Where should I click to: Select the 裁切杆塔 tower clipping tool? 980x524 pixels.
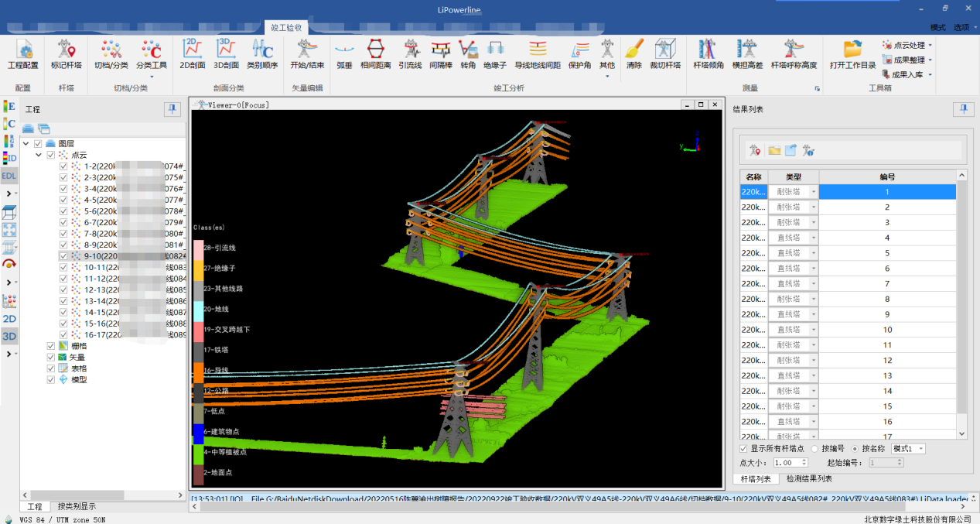coord(665,54)
